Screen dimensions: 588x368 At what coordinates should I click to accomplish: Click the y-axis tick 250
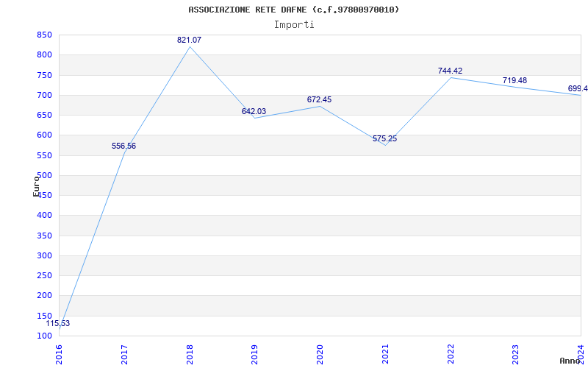pyautogui.click(x=44, y=275)
